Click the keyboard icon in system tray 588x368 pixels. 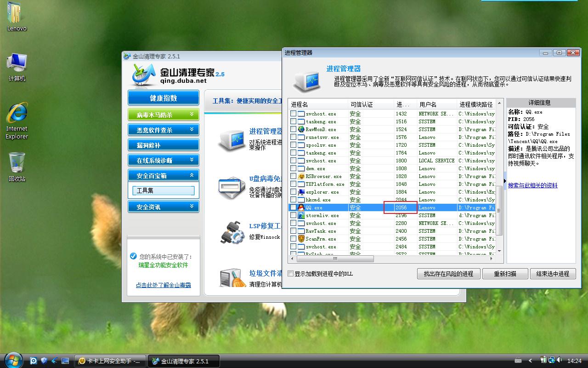pos(518,361)
